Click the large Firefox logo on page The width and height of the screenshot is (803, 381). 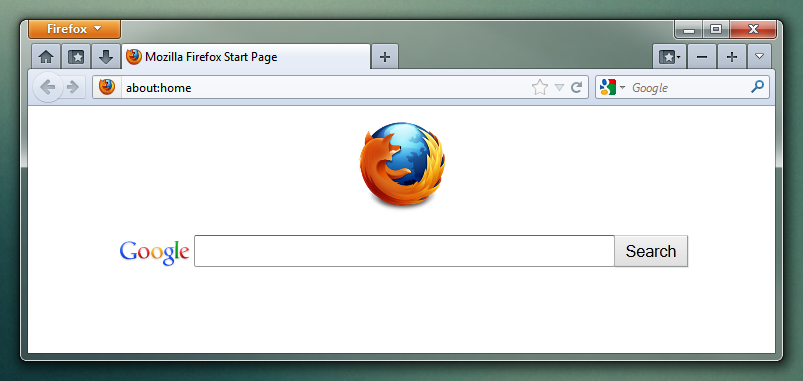click(402, 164)
